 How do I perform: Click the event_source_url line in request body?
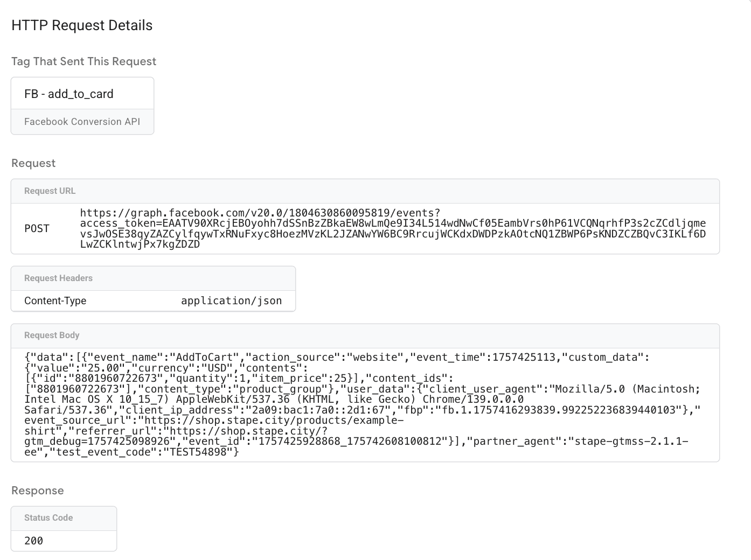(213, 421)
